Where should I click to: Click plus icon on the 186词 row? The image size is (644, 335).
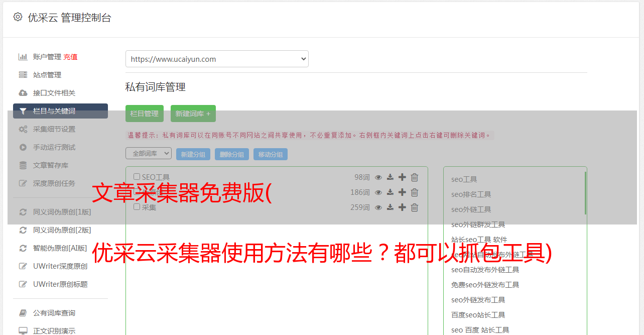point(402,192)
